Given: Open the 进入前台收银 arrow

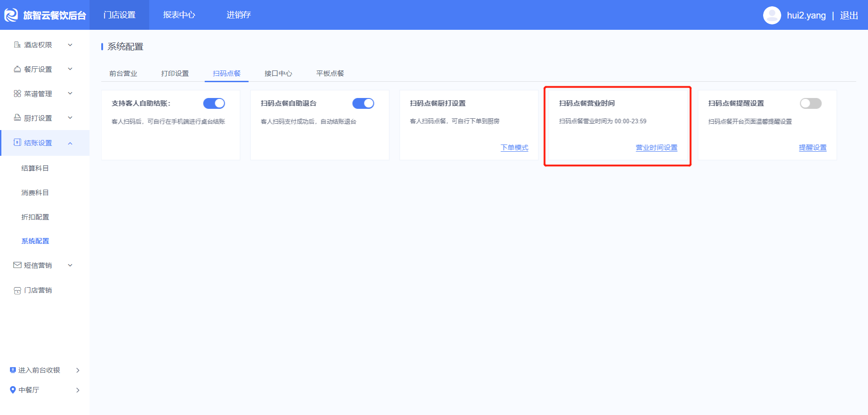Looking at the screenshot, I should (78, 370).
